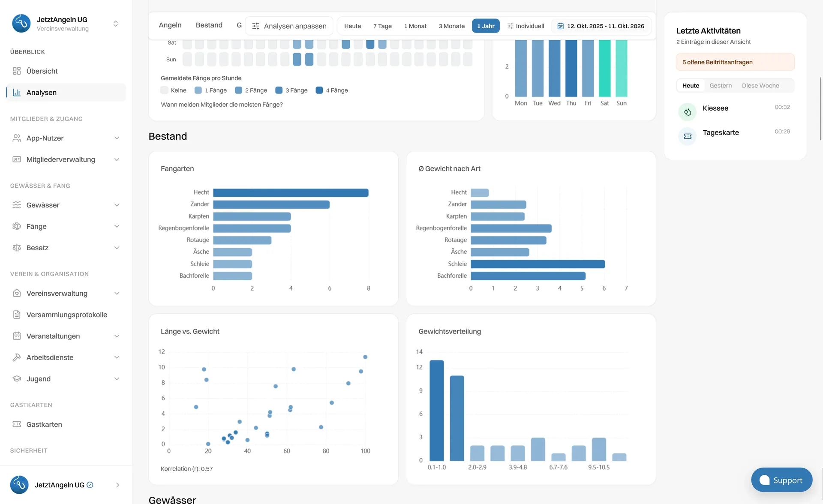Image resolution: width=823 pixels, height=504 pixels.
Task: Open the organization switcher at top
Action: 115,24
